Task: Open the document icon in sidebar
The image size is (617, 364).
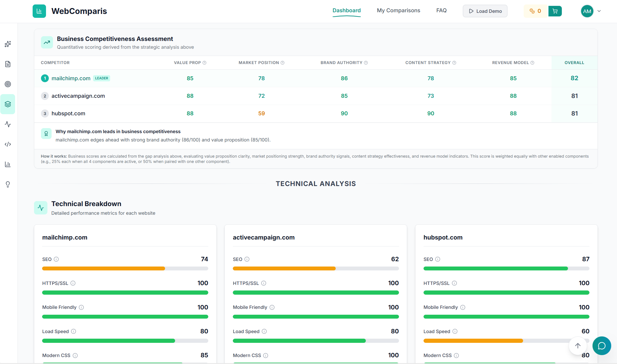Action: tap(8, 64)
